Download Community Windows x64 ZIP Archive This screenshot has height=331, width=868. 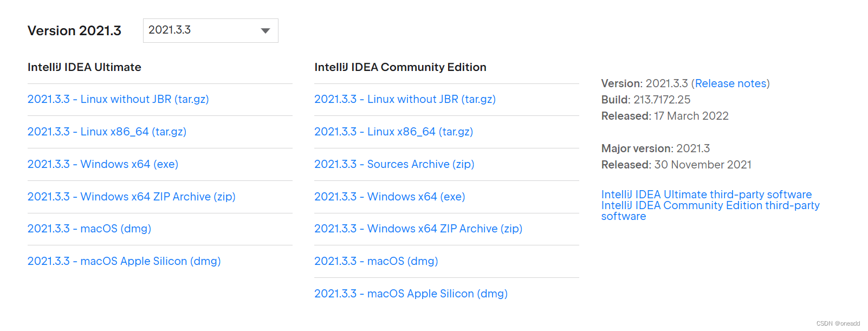(418, 229)
